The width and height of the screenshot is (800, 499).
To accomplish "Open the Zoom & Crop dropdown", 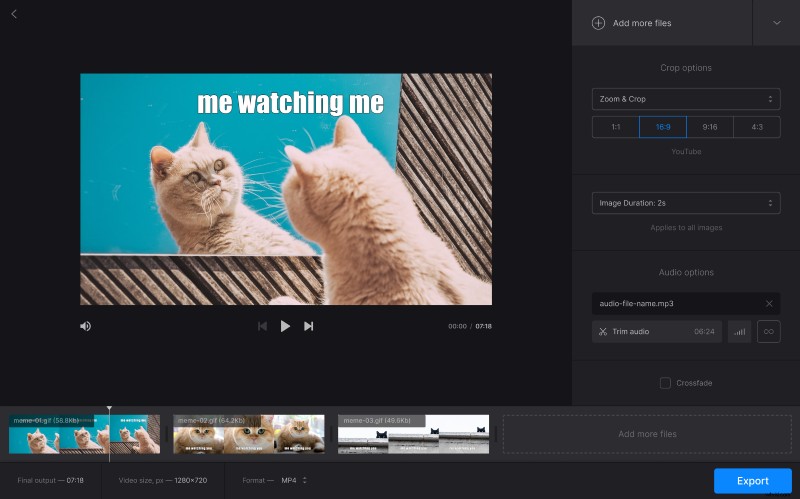I will [686, 99].
